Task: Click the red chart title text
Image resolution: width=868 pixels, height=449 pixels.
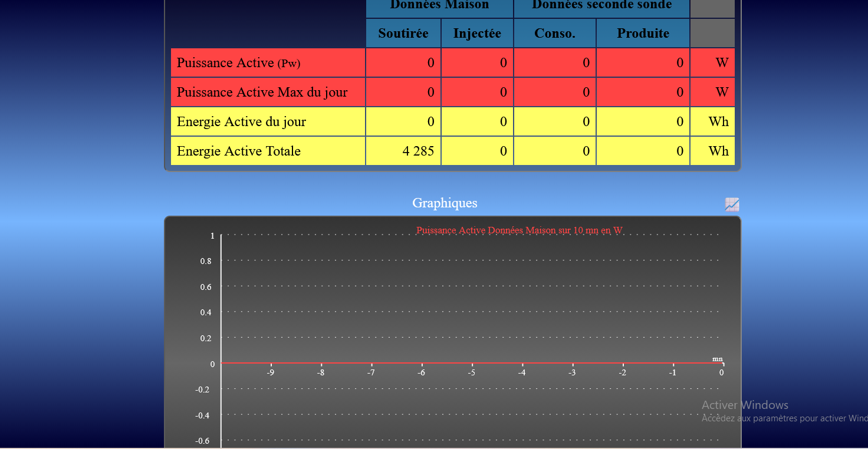Action: 519,230
